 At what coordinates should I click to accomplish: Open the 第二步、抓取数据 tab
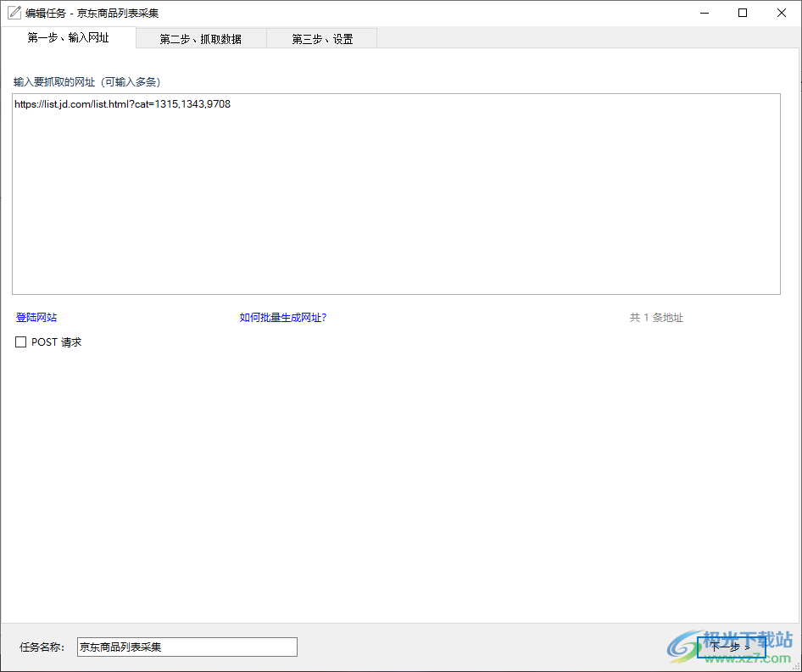pos(201,39)
